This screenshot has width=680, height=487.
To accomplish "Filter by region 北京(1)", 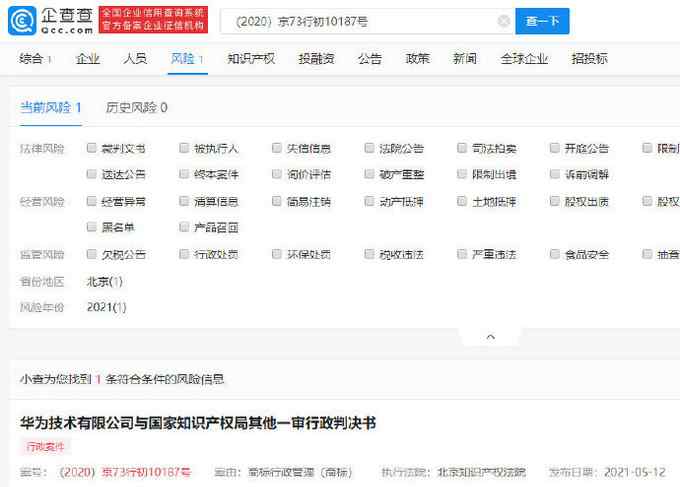I will [x=104, y=281].
